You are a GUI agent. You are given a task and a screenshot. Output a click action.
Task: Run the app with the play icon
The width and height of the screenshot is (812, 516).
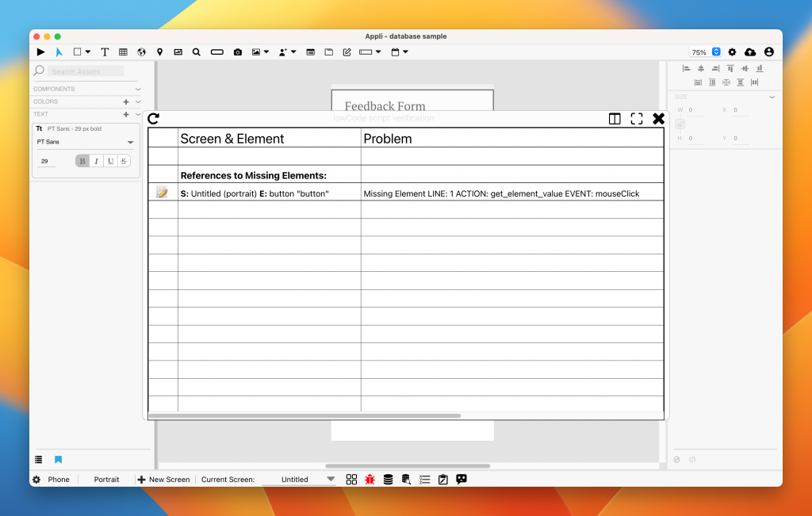(x=41, y=52)
